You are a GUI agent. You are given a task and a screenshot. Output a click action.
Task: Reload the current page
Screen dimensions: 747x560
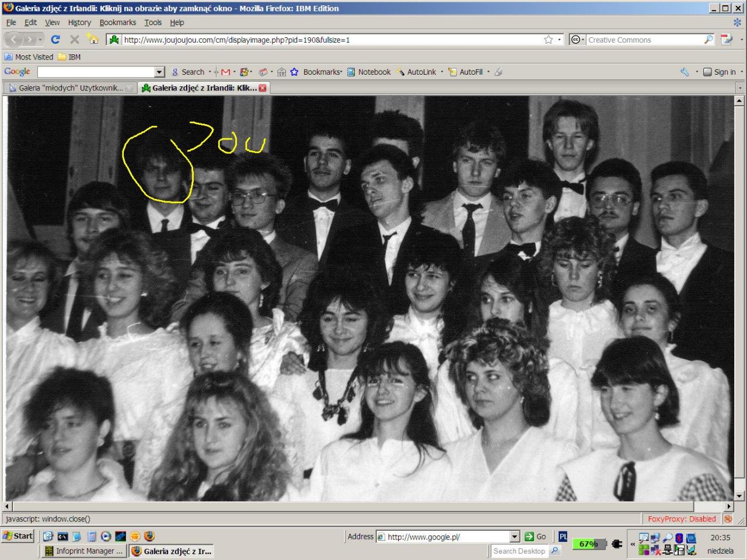[x=55, y=40]
